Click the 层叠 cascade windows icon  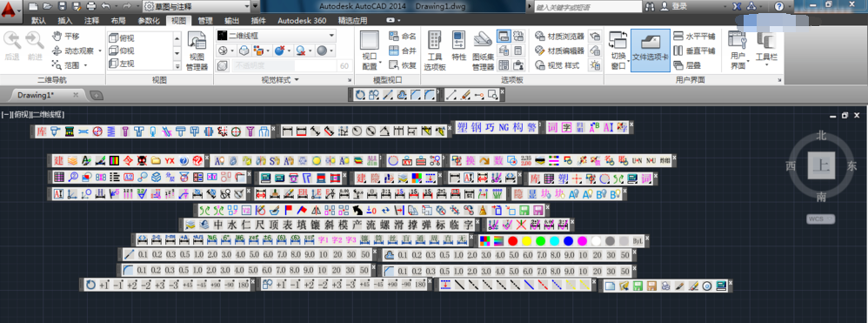(687, 65)
